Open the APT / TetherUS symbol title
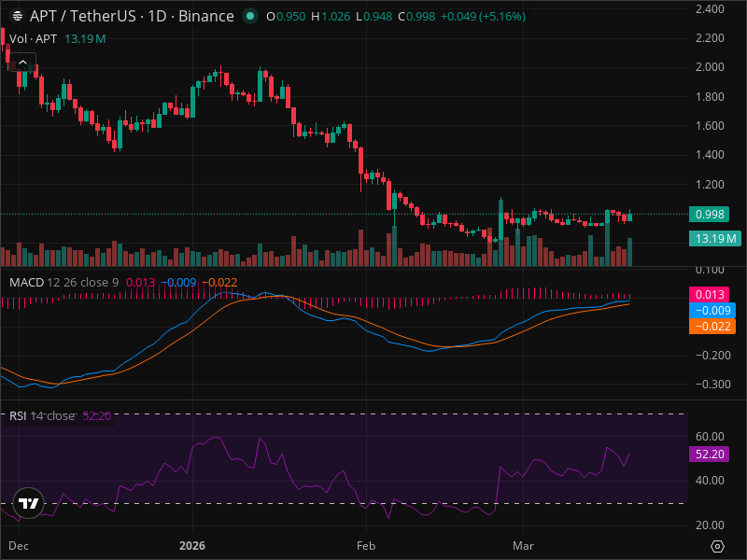Screen dimensions: 747x560 pos(132,16)
